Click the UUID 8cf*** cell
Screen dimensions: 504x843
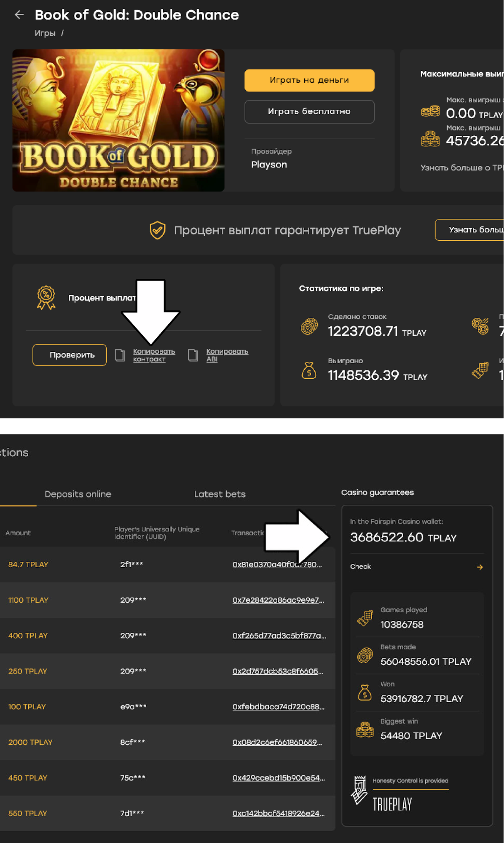click(132, 742)
